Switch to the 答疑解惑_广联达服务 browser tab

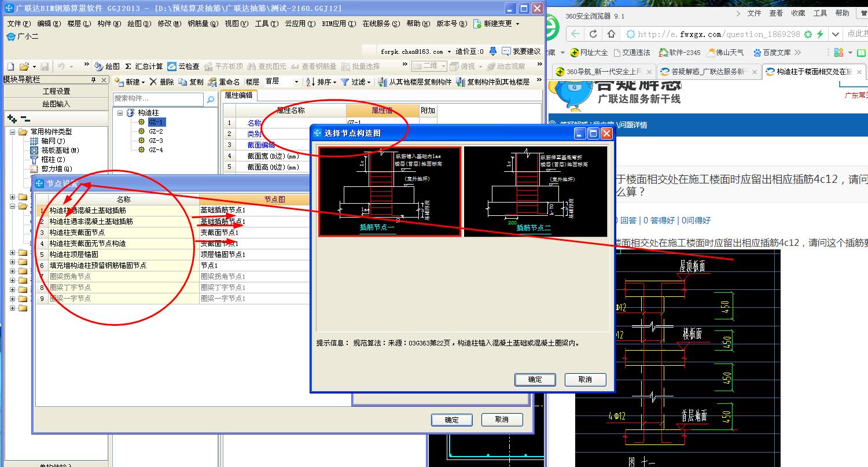tap(708, 72)
